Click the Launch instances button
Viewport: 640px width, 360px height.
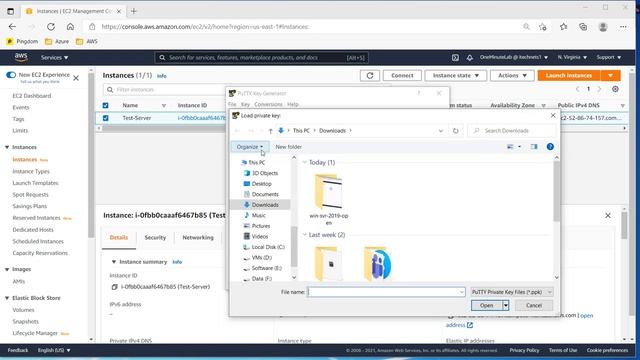(x=569, y=76)
